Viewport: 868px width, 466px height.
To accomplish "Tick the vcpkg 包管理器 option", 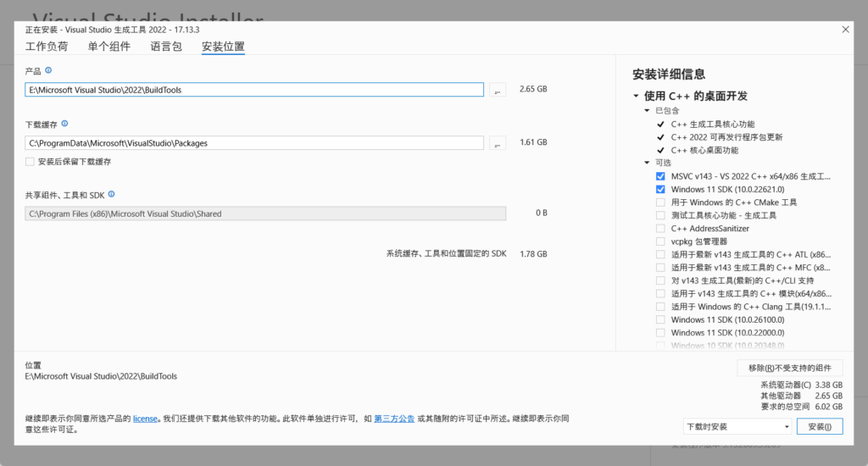I will (660, 241).
